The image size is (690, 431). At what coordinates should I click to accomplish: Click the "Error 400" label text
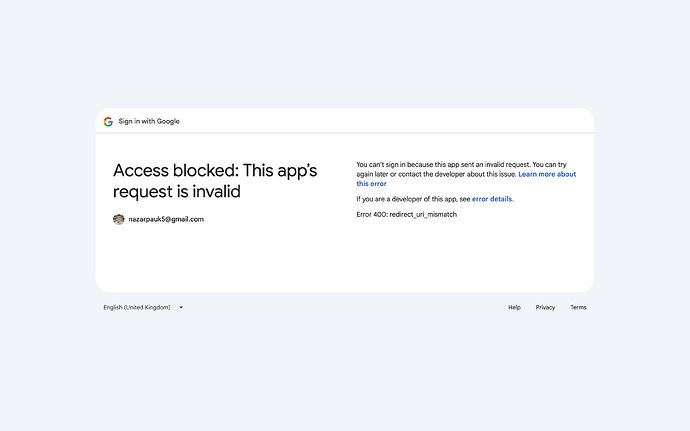point(371,215)
